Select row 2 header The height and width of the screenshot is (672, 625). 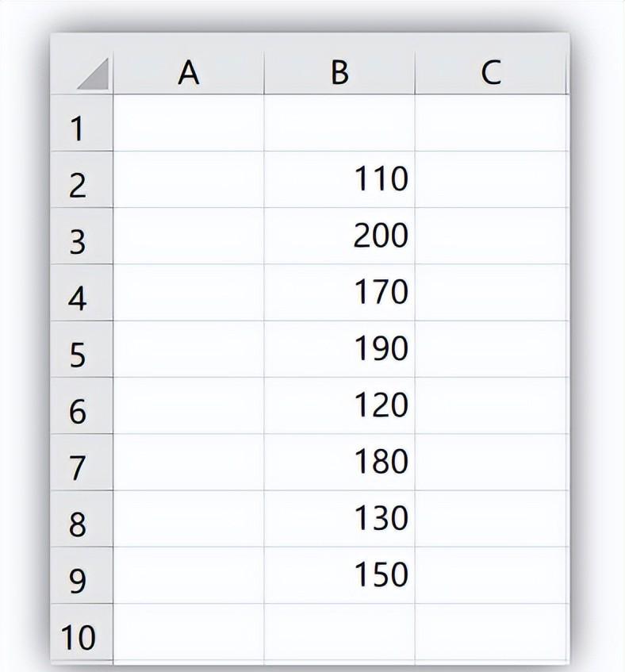coord(82,179)
